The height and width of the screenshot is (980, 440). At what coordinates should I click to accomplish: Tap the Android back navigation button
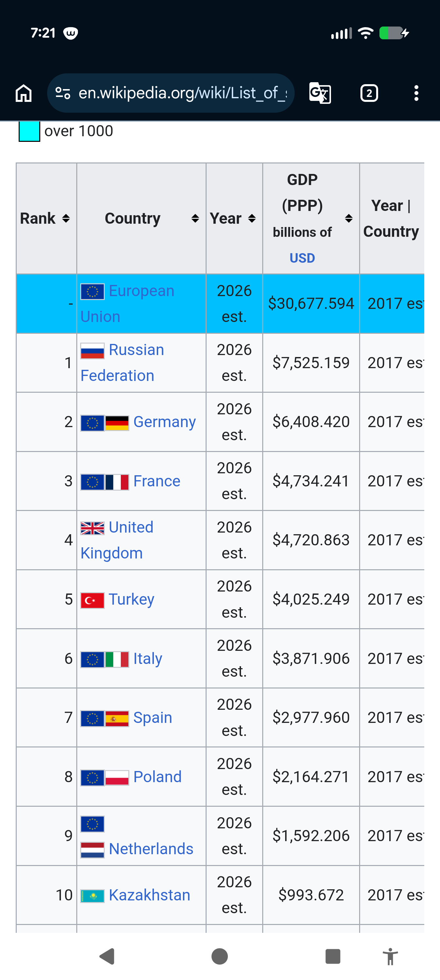(107, 956)
